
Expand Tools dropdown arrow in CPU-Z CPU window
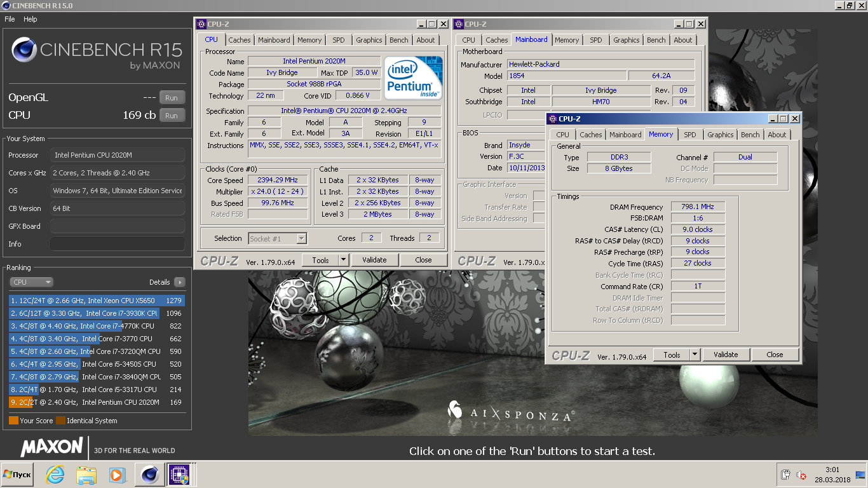(343, 260)
